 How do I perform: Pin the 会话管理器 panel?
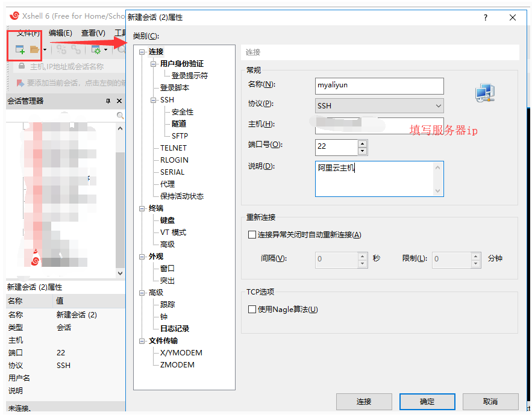point(108,101)
